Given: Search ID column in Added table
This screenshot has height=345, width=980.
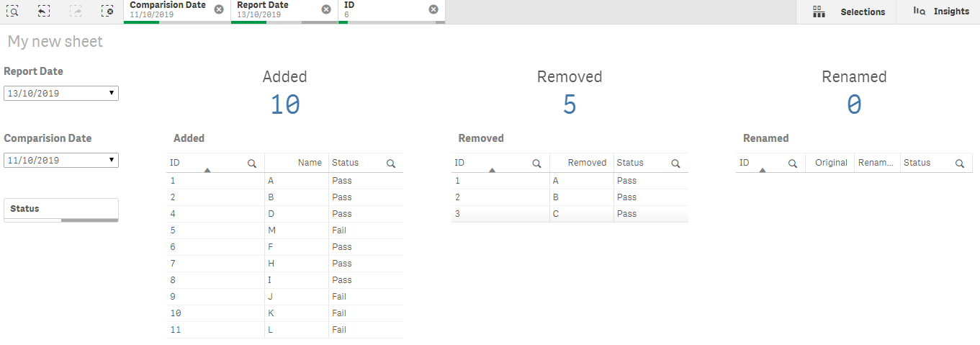Looking at the screenshot, I should click(x=252, y=163).
